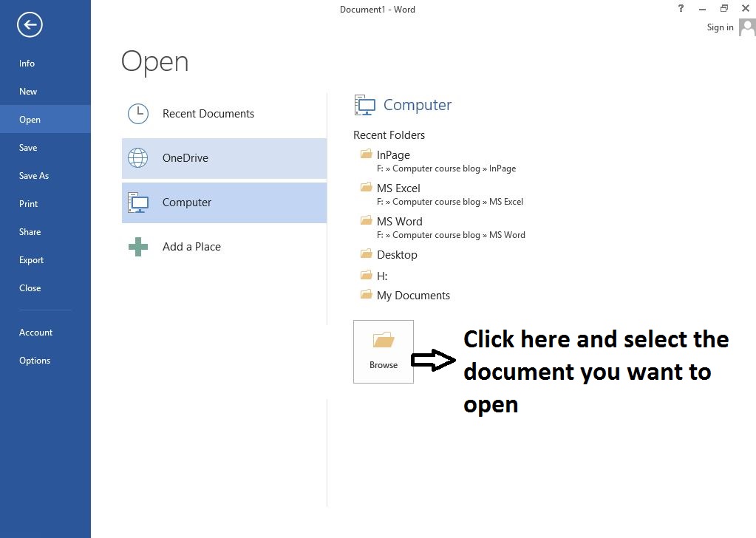The height and width of the screenshot is (538, 756).
Task: Open the Print menu item
Action: click(x=28, y=203)
